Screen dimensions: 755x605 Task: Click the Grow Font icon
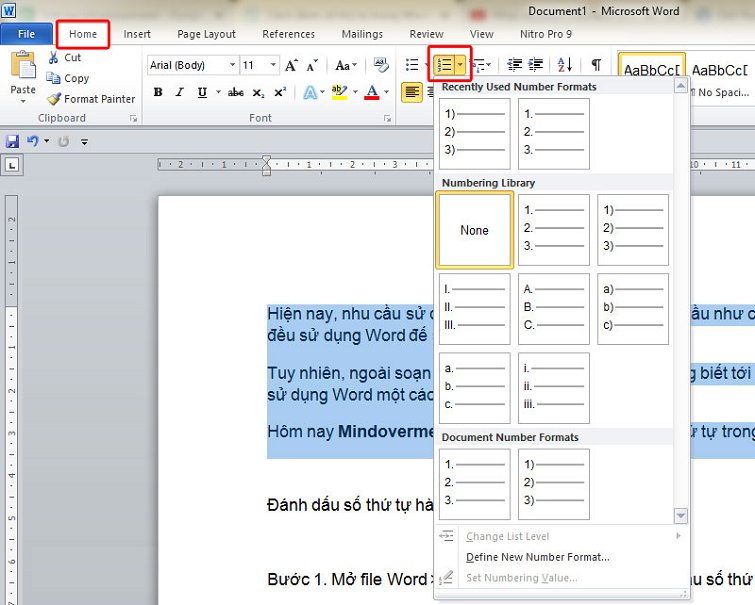click(x=291, y=65)
